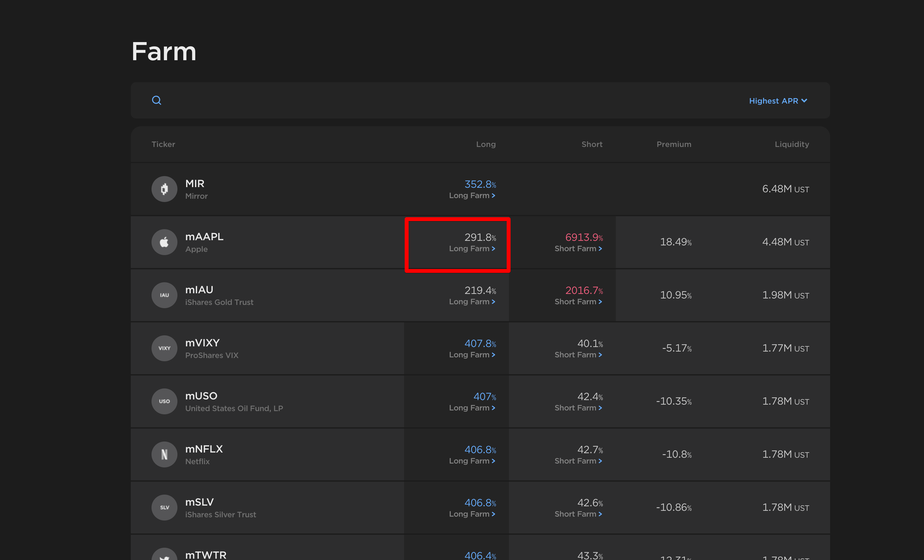Click the search magnifier icon
The image size is (924, 560).
pyautogui.click(x=156, y=100)
